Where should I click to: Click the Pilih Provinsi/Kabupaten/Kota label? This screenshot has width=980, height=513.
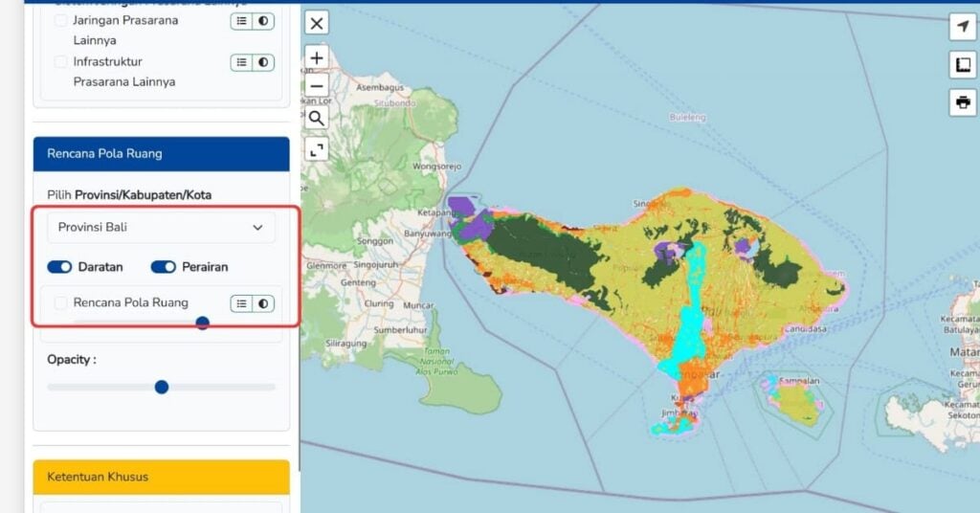(129, 195)
